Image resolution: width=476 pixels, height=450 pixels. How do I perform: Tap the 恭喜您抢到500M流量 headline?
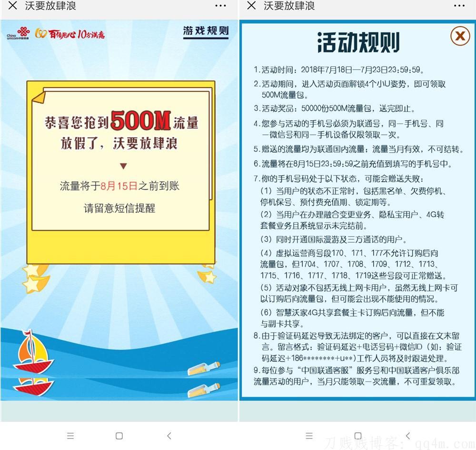tap(121, 121)
